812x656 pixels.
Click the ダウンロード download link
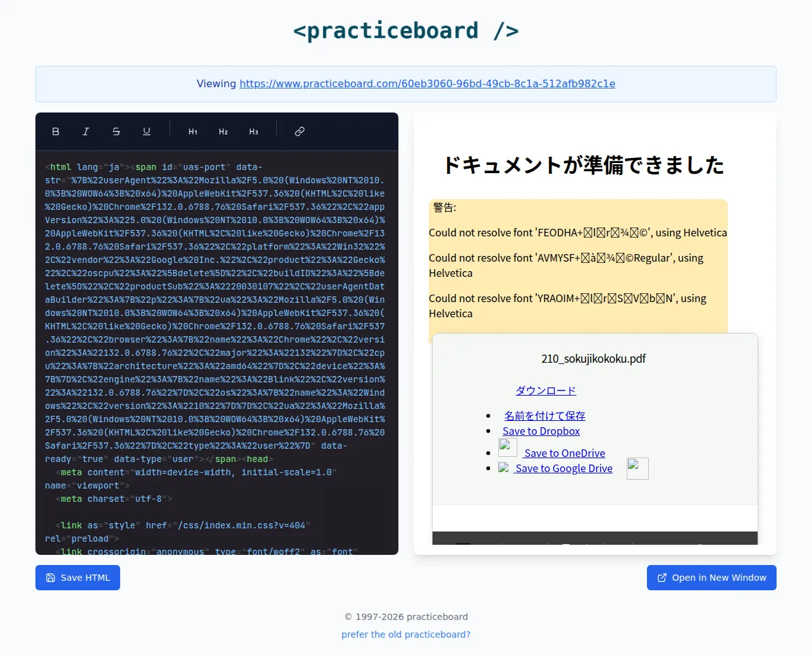546,391
